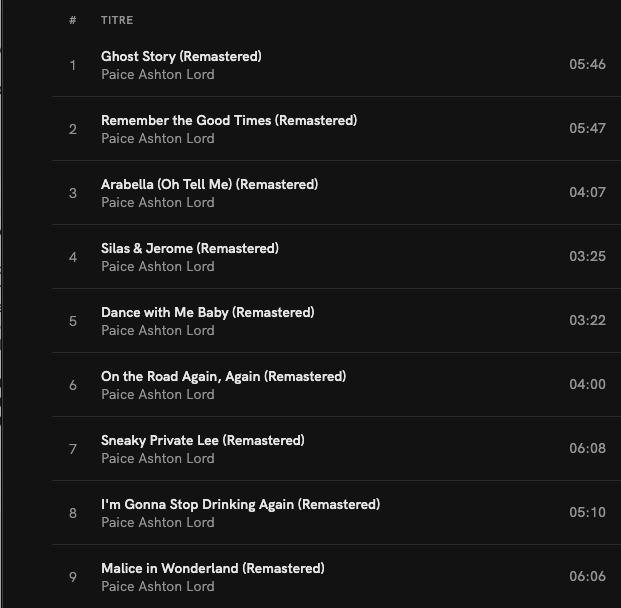Click the 03:25 duration for Silas & Jerome

click(x=587, y=257)
